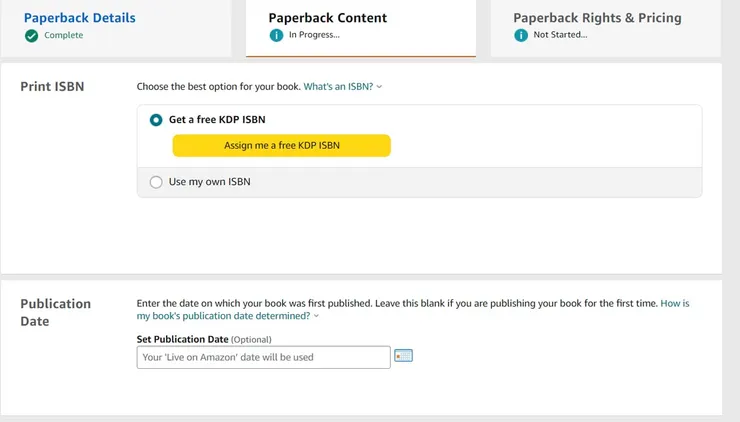Image resolution: width=740 pixels, height=422 pixels.
Task: Switch to the Paperback Details tab
Action: pyautogui.click(x=80, y=18)
